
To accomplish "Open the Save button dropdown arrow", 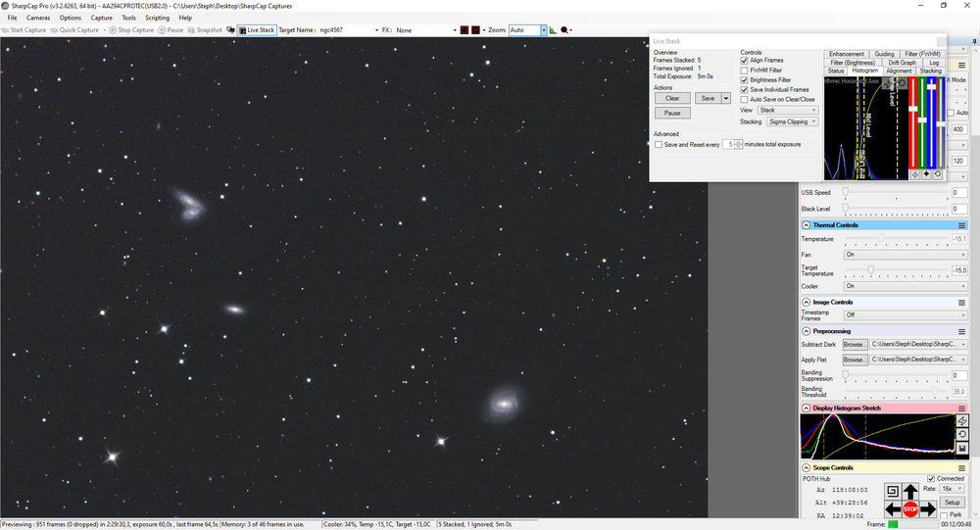I will click(x=725, y=98).
